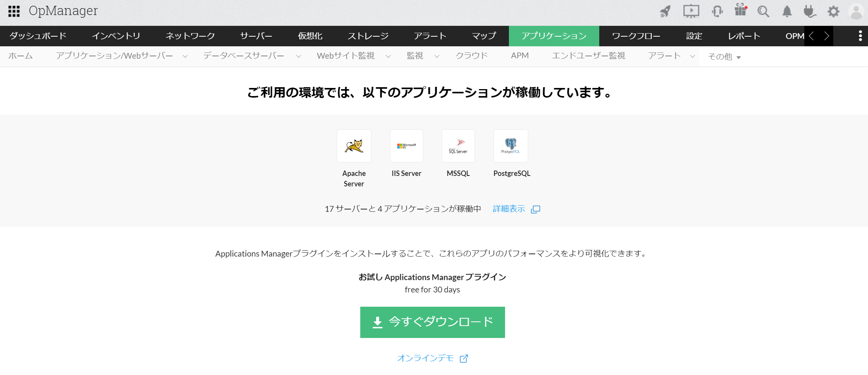Click the PostgreSQL label

[x=512, y=174]
